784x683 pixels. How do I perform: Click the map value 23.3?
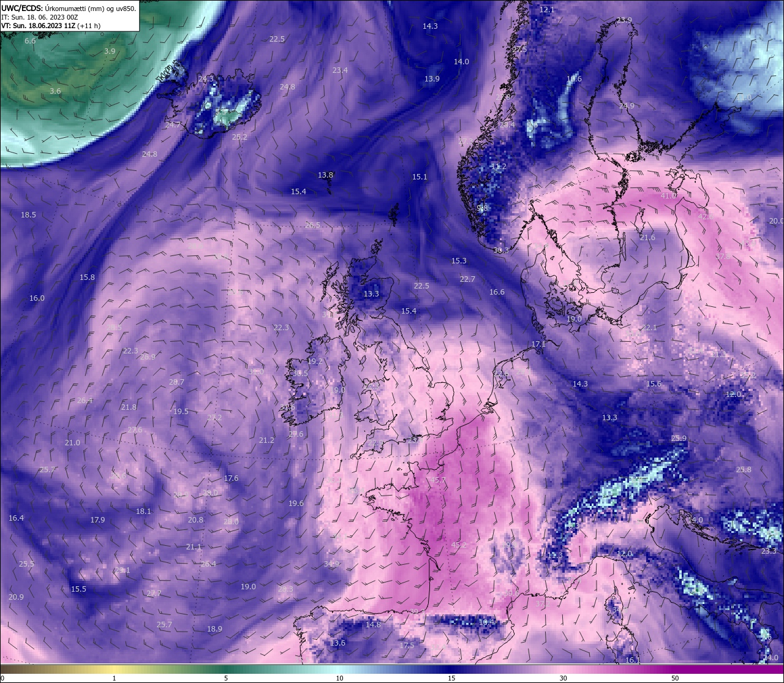point(769,551)
